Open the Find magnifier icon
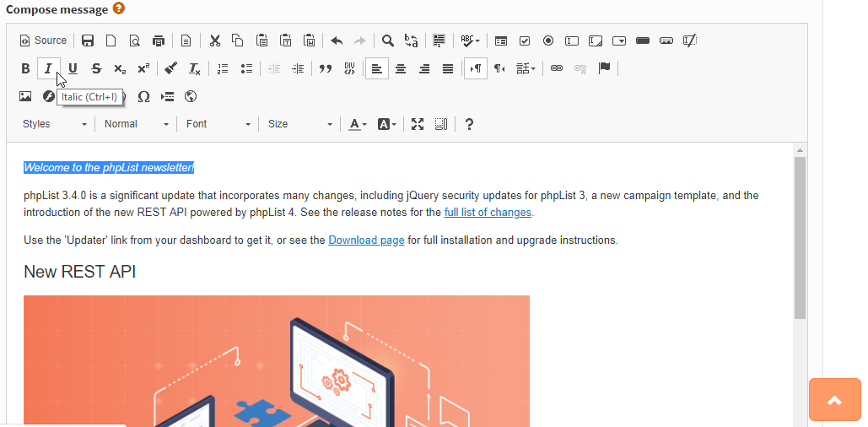The image size is (868, 427). click(x=388, y=41)
